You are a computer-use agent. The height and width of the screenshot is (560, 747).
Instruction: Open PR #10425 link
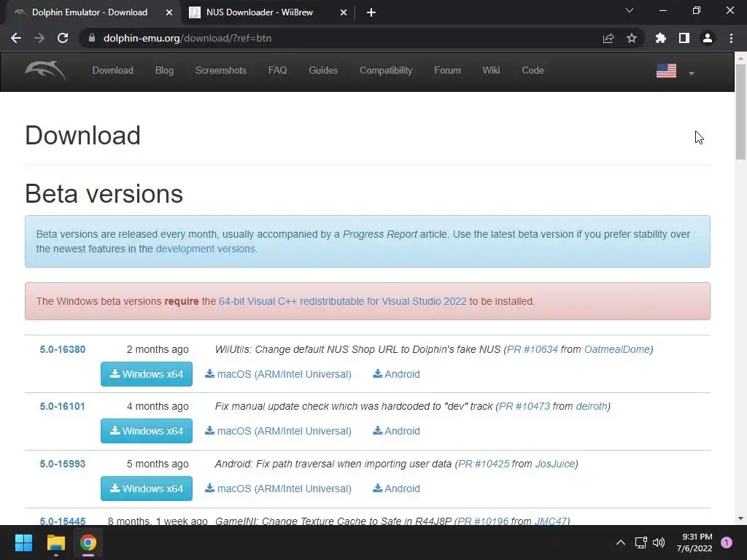(x=484, y=464)
